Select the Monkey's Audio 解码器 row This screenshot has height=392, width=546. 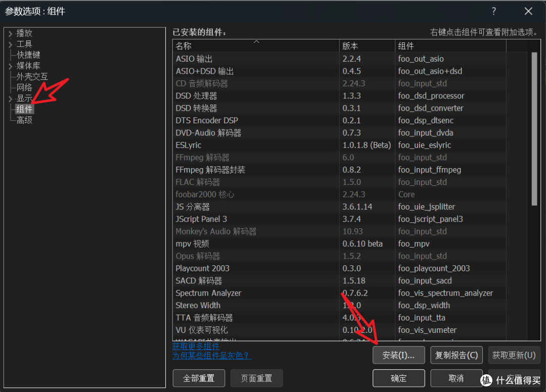pyautogui.click(x=339, y=232)
